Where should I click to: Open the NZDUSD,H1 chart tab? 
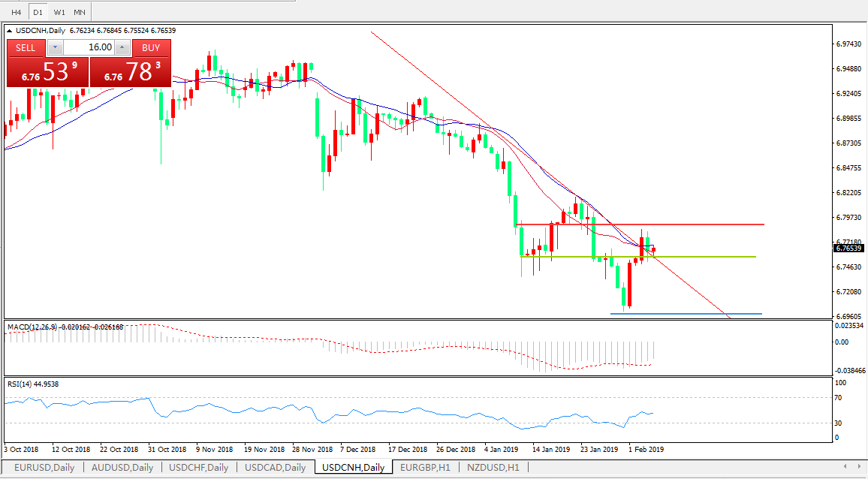(493, 468)
